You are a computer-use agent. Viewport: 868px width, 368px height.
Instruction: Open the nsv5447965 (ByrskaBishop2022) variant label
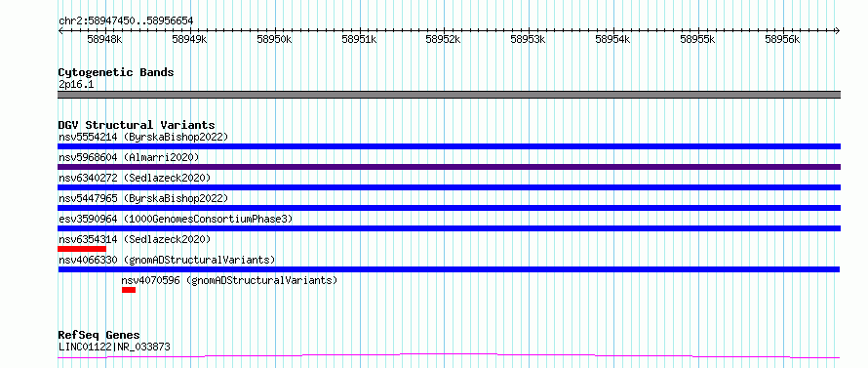tap(142, 198)
